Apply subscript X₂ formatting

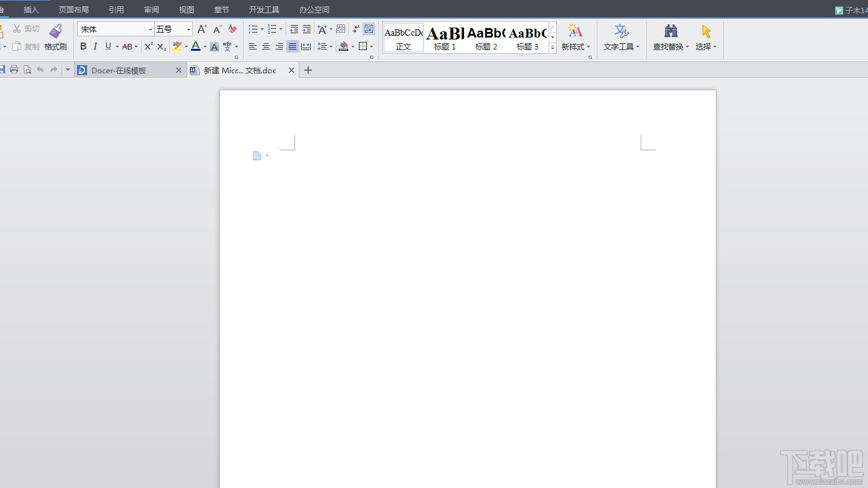(x=162, y=46)
